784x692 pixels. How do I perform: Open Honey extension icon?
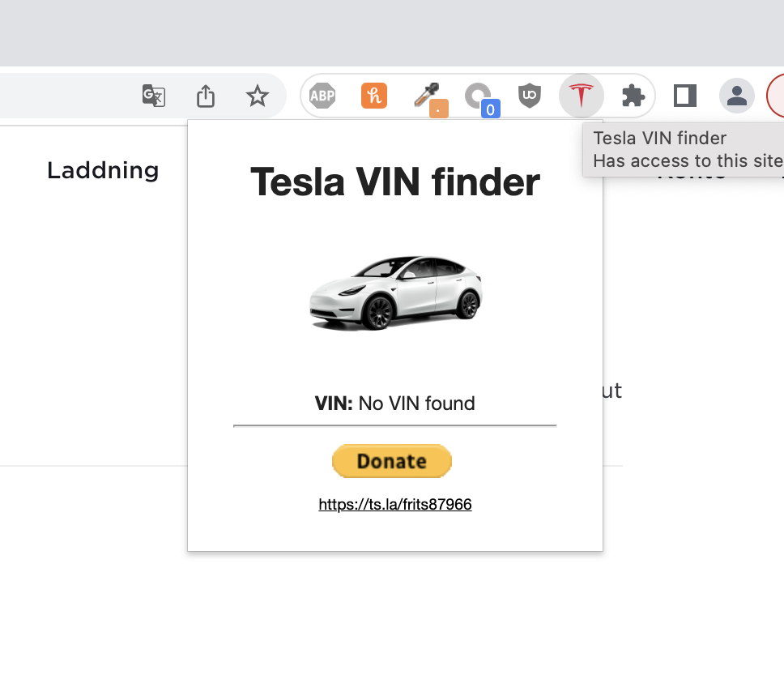click(x=374, y=96)
